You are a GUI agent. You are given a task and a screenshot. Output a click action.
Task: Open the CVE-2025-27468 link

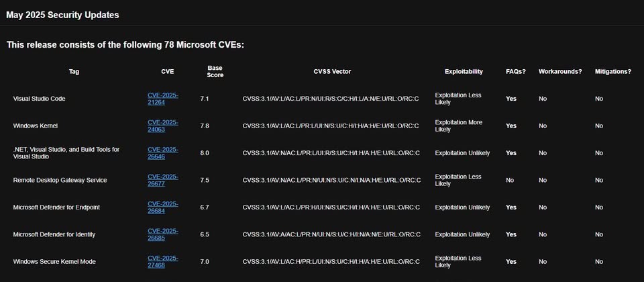click(x=162, y=261)
